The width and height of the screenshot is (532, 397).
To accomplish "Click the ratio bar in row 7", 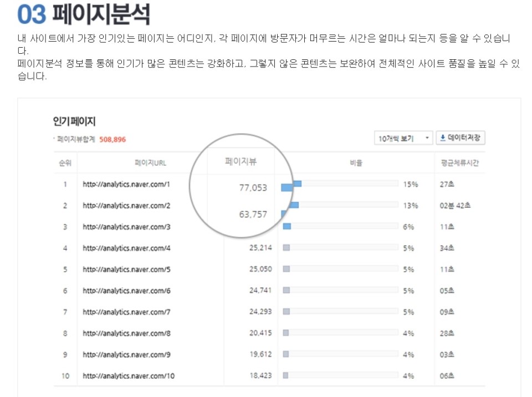I will pyautogui.click(x=341, y=312).
